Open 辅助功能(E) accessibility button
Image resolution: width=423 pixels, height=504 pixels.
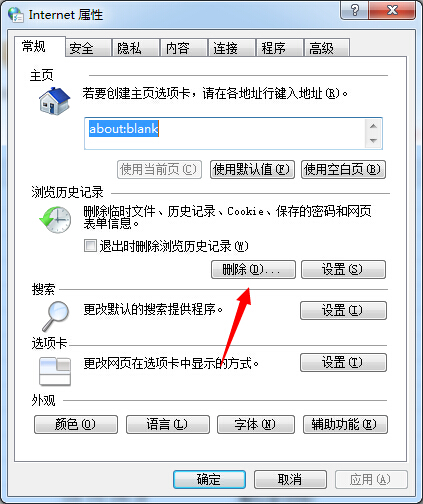[345, 424]
